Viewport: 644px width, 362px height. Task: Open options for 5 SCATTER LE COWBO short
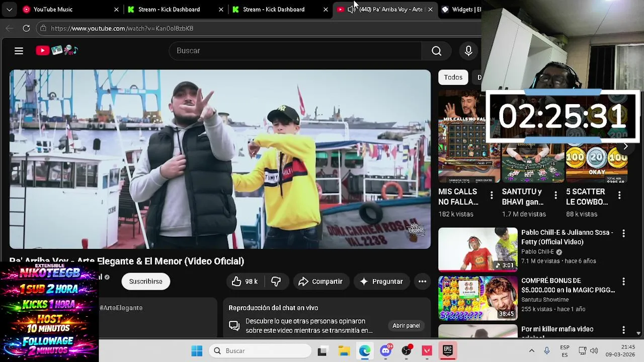tap(619, 195)
